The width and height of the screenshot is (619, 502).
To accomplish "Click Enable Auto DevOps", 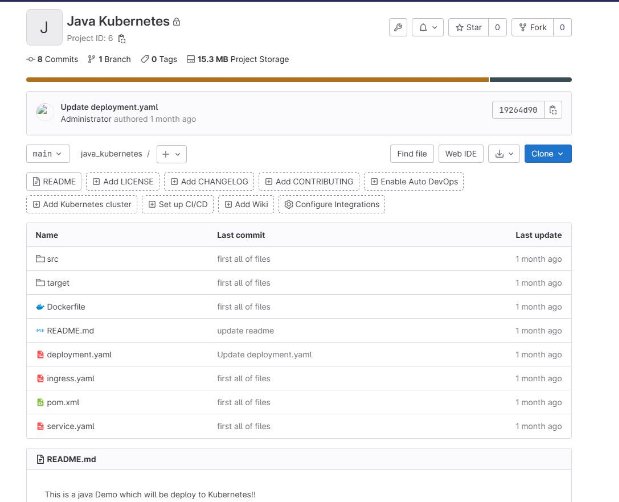I will [x=414, y=182].
